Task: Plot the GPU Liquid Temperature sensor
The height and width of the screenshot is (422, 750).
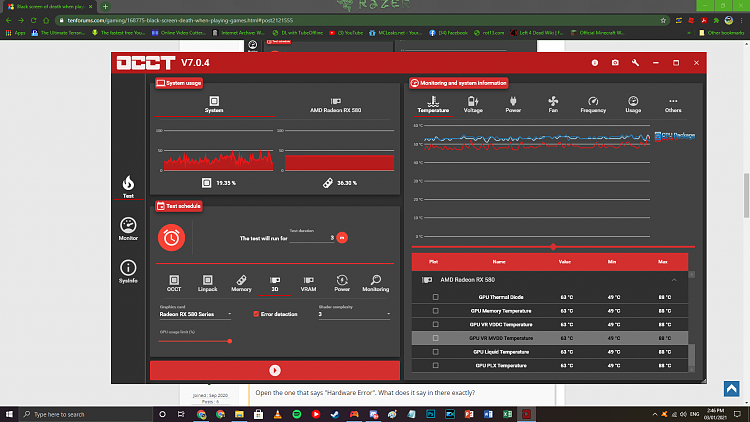Action: 435,352
